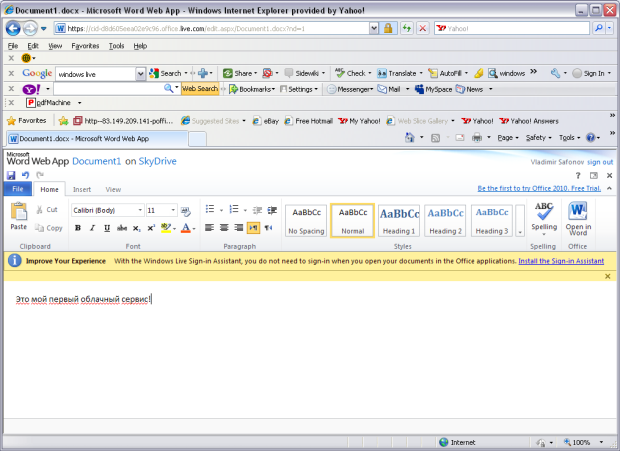Toggle Subscript formatting
Image resolution: width=620 pixels, height=451 pixels.
[x=136, y=228]
